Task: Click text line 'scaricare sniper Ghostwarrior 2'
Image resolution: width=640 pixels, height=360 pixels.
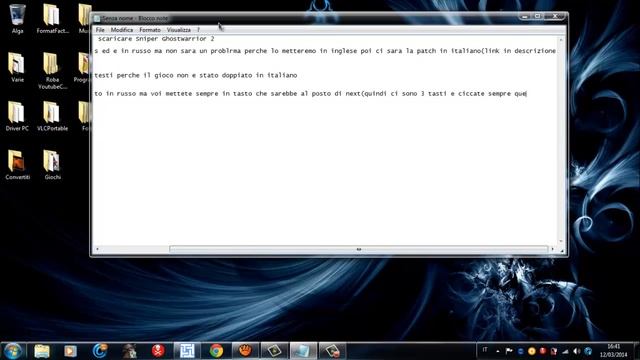Action: coord(156,39)
